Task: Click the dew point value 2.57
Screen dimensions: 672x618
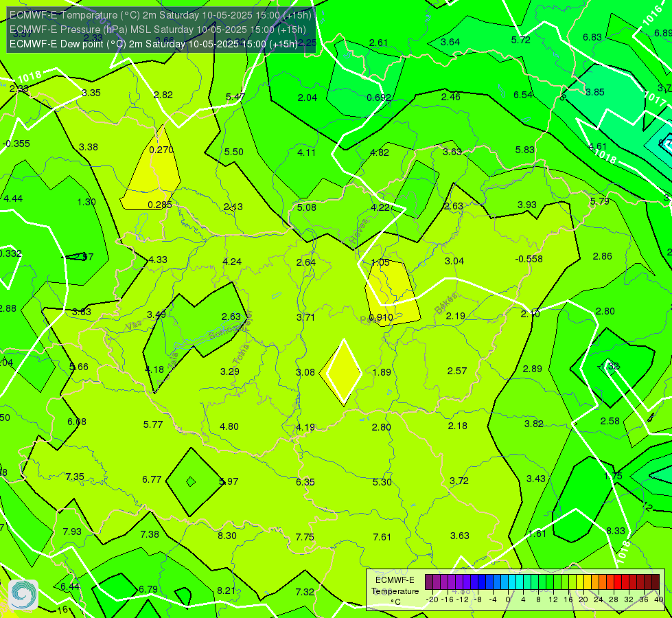Action: (x=457, y=371)
